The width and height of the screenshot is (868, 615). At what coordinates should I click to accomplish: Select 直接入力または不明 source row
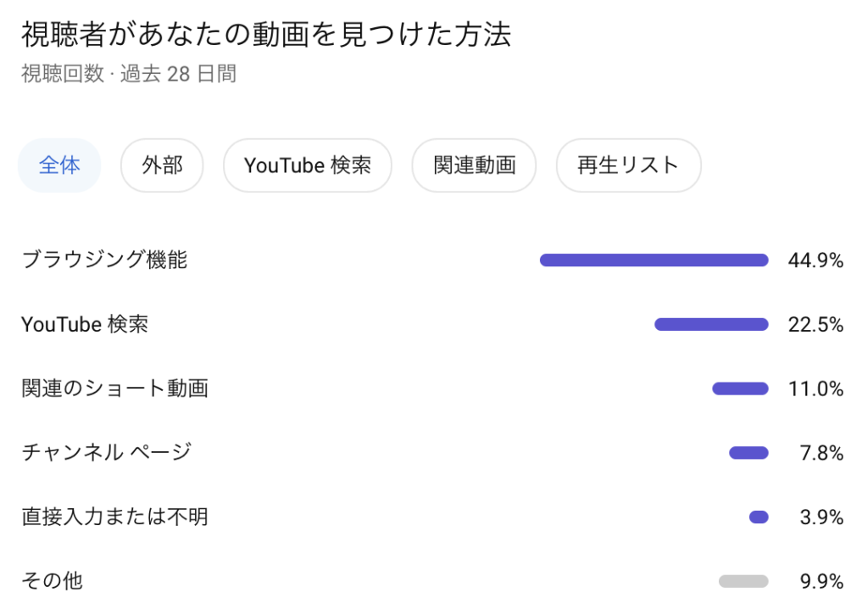(x=114, y=517)
